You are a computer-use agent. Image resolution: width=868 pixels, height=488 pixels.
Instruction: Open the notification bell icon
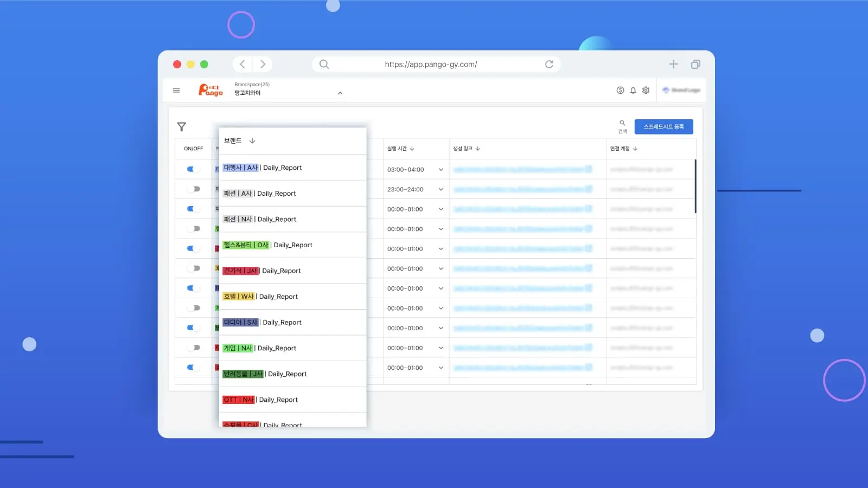[x=633, y=91]
